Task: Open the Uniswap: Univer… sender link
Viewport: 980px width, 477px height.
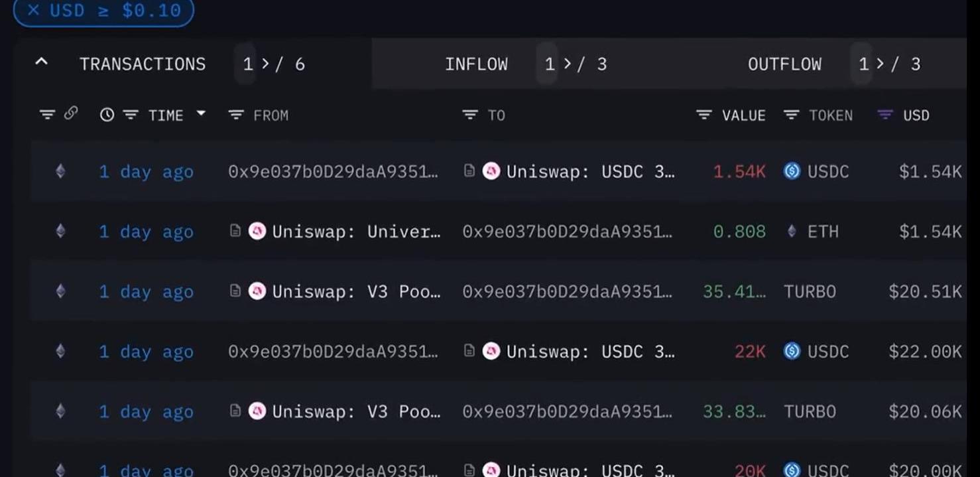Action: pos(355,232)
